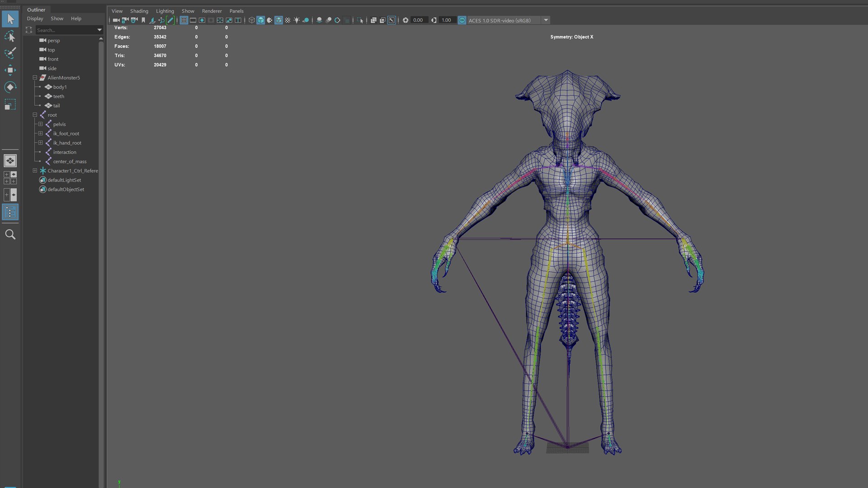Toggle Gate Mask icon
Image resolution: width=868 pixels, height=488 pixels.
(x=211, y=20)
